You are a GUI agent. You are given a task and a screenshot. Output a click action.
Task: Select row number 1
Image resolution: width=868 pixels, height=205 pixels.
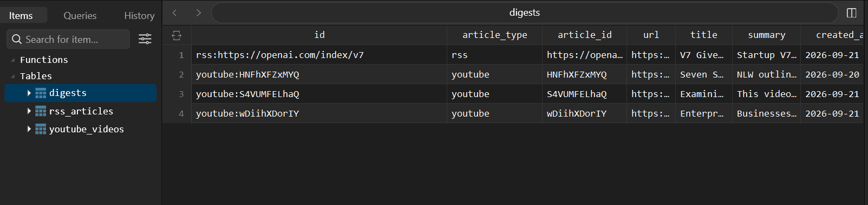(x=181, y=55)
